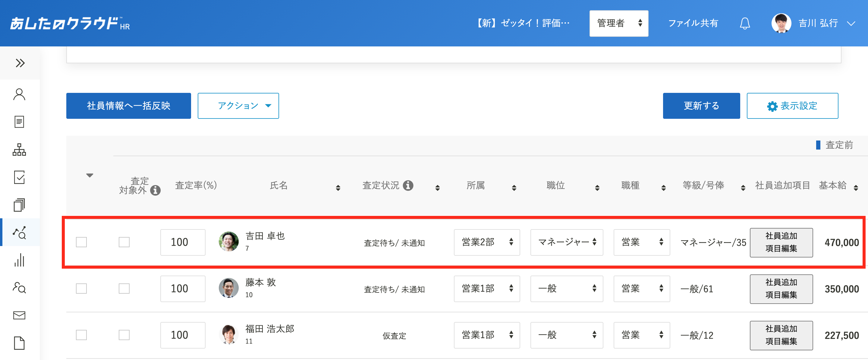Click the name 藤本 敦

tap(260, 283)
